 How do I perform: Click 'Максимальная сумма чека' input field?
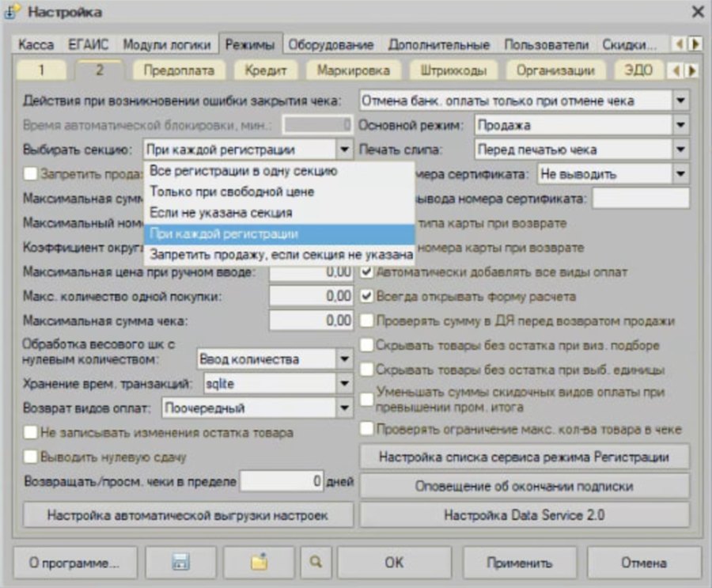(x=311, y=321)
